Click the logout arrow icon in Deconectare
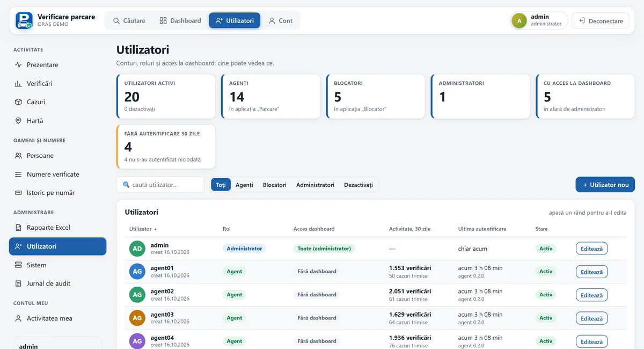This screenshot has height=349, width=644. pyautogui.click(x=582, y=20)
